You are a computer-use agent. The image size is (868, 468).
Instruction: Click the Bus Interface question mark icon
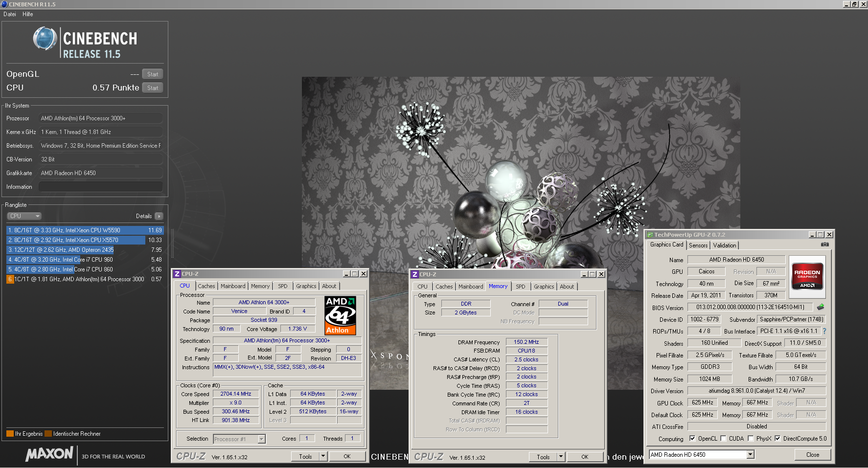[x=824, y=331]
